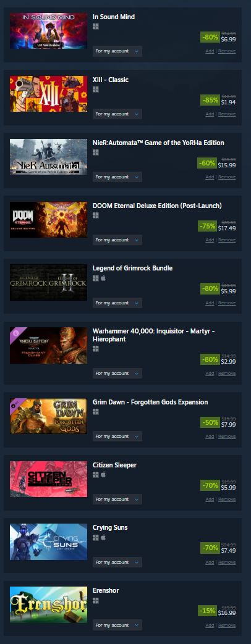This screenshot has height=644, width=251.
Task: Click the Apple icon under Citizen Sleeper
Action: (103, 475)
